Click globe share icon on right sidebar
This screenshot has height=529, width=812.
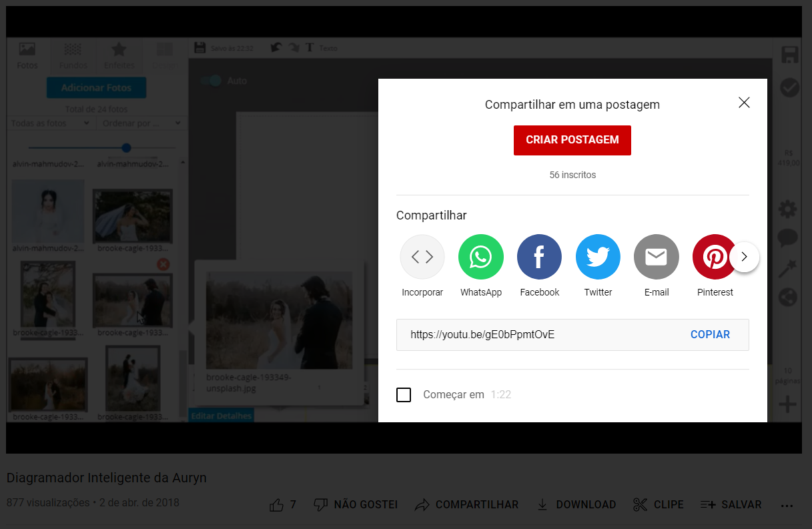pyautogui.click(x=788, y=298)
